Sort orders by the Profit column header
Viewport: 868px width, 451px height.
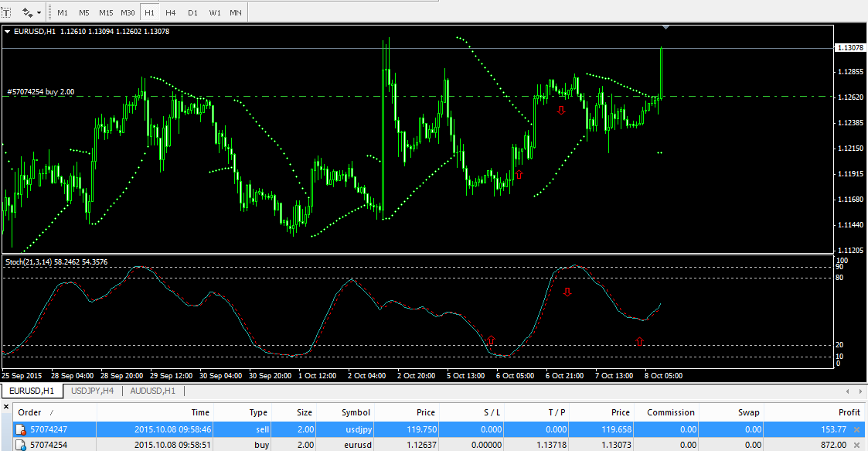[x=849, y=412]
